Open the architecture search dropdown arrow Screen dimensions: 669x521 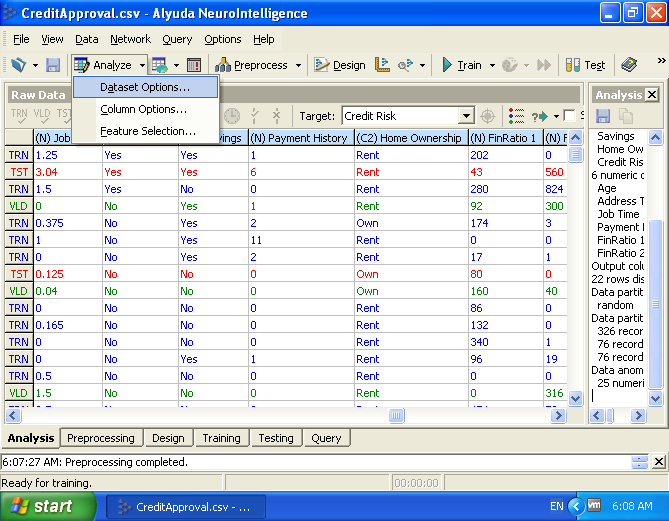(x=422, y=65)
